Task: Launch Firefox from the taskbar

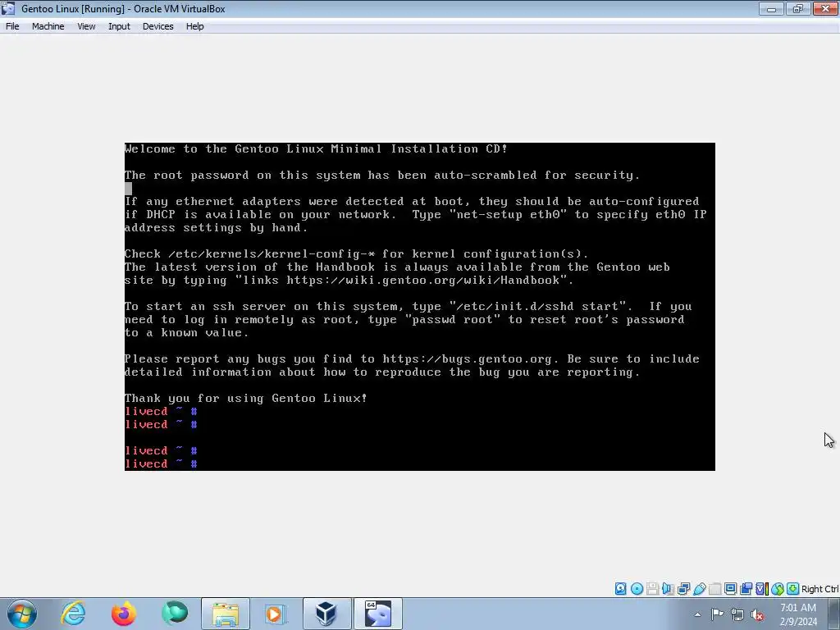Action: 124,614
